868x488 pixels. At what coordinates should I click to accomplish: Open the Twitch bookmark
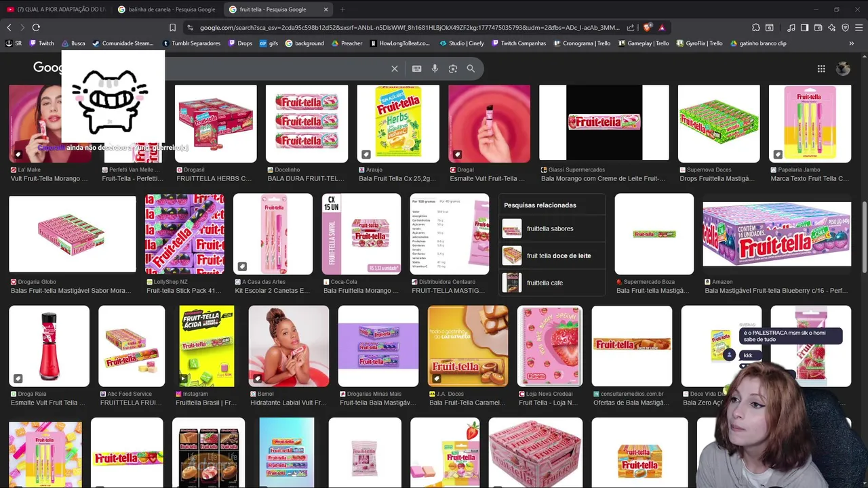(x=41, y=43)
